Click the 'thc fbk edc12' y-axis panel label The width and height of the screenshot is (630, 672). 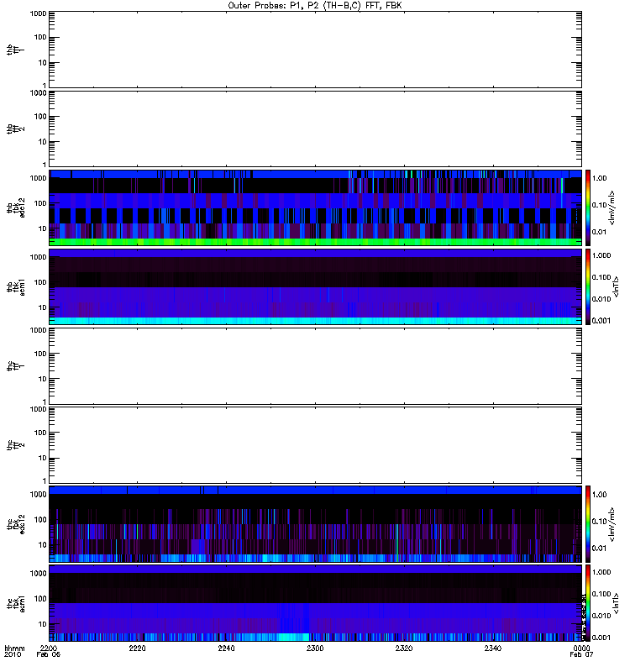tap(15, 523)
